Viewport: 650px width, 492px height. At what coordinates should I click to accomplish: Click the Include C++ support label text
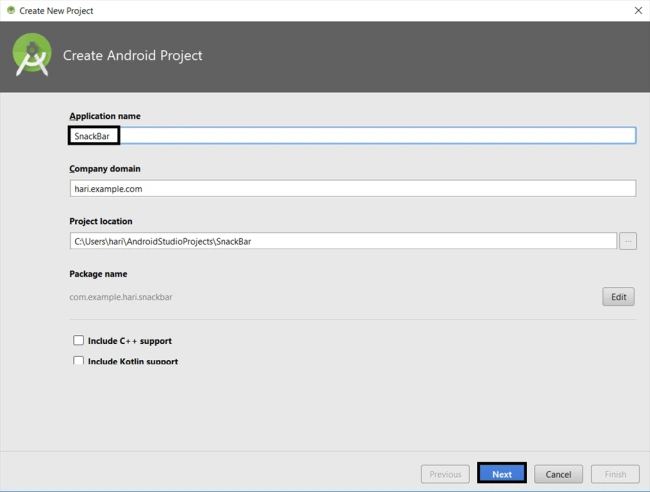(130, 341)
